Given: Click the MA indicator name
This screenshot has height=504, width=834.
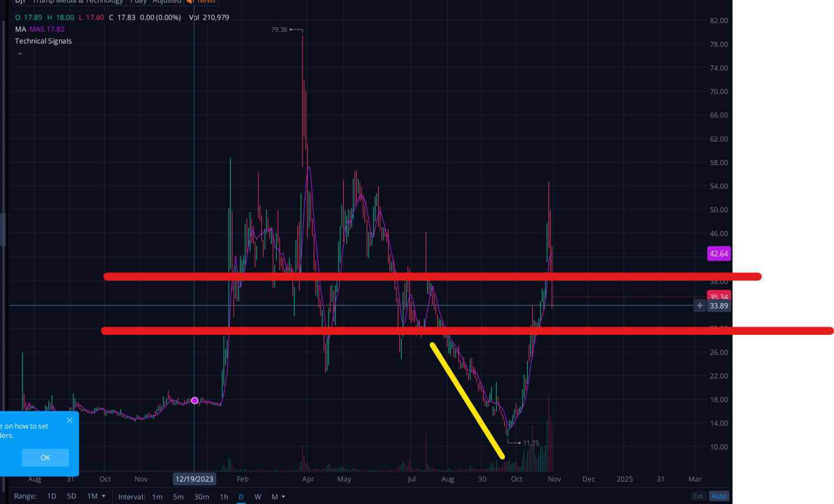Looking at the screenshot, I should [21, 29].
